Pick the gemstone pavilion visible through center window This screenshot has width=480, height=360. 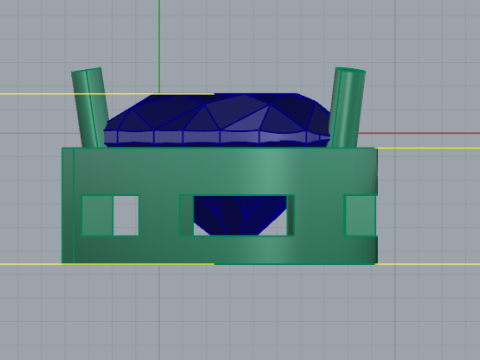(x=239, y=215)
